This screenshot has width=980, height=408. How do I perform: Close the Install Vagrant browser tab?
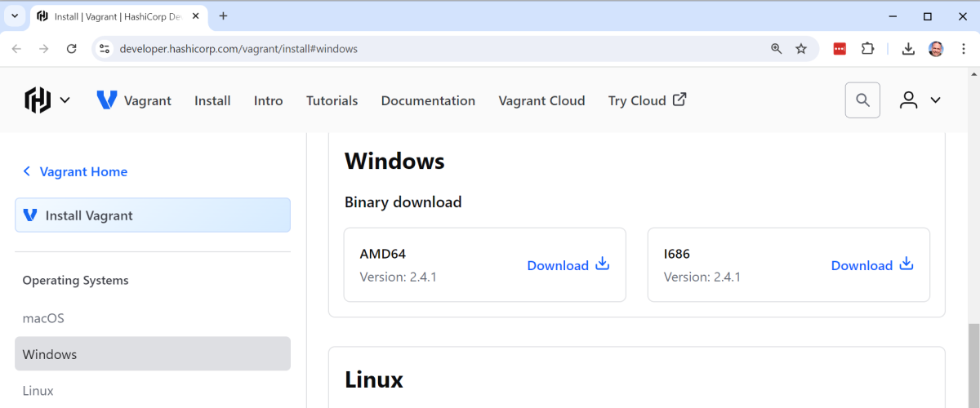tap(196, 16)
